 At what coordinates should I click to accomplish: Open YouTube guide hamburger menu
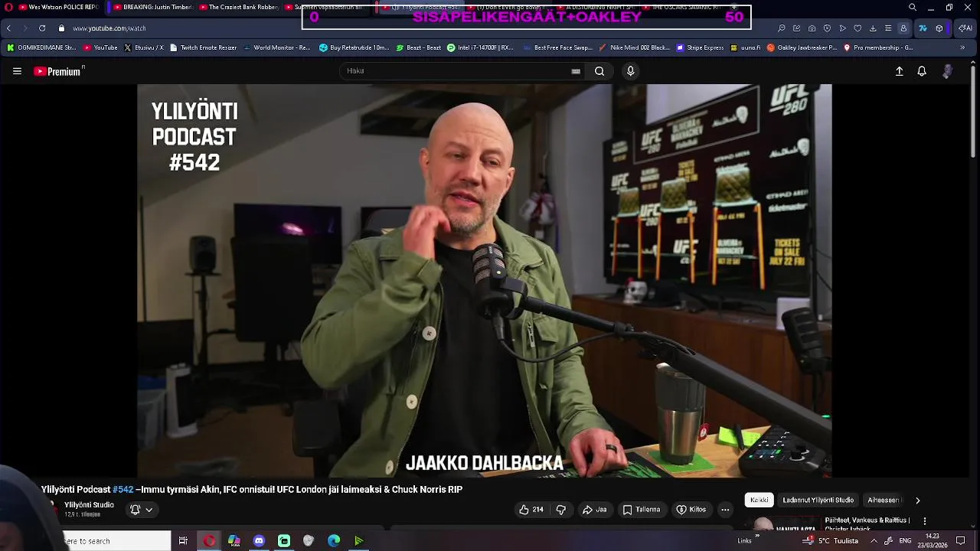click(x=17, y=71)
